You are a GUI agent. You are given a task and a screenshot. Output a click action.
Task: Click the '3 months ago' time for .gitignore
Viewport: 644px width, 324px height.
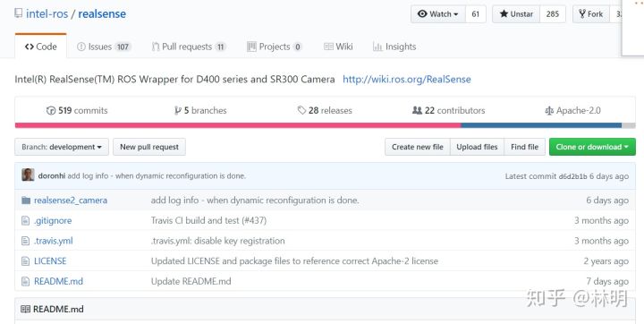coord(601,220)
